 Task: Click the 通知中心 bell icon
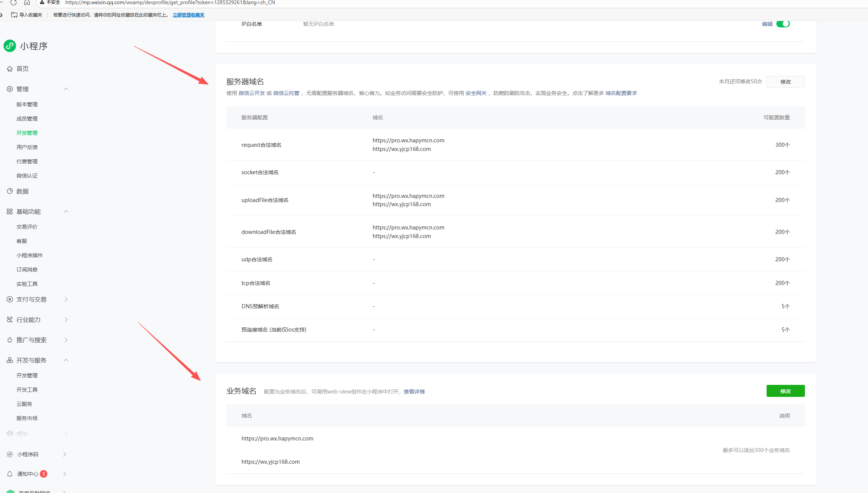pos(10,474)
